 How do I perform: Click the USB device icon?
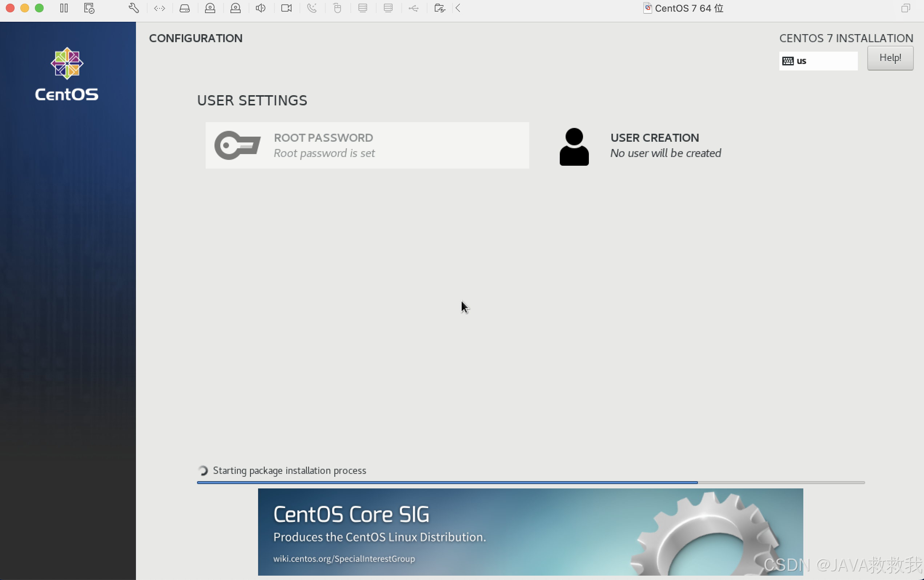(414, 8)
